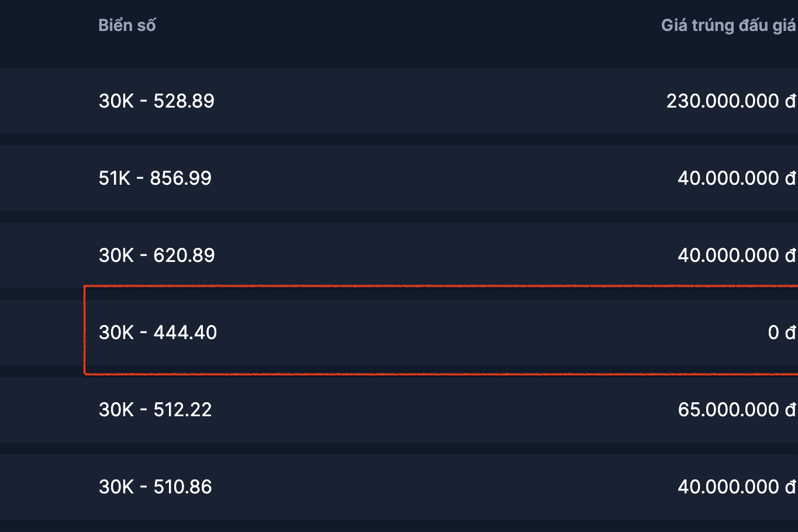
Task: Click the price for plate 51K - 856.99
Action: [x=737, y=178]
